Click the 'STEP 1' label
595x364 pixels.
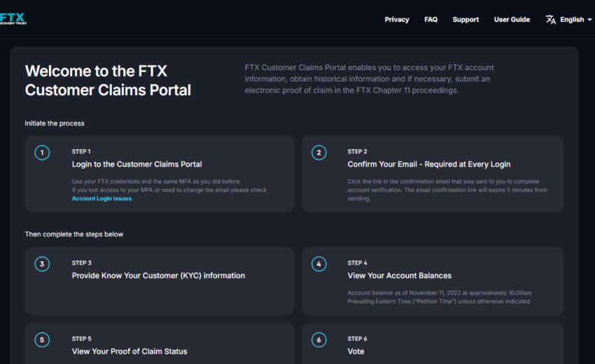click(81, 151)
